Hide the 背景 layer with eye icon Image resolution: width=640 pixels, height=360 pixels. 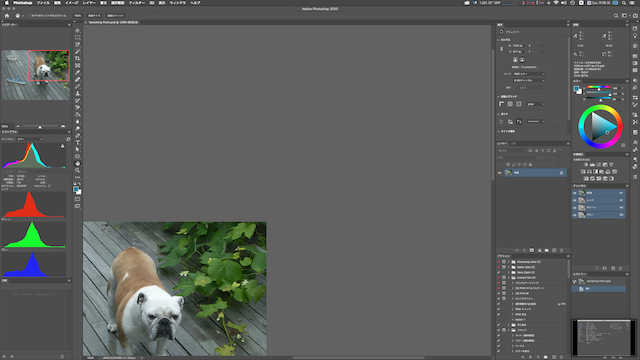click(x=500, y=173)
